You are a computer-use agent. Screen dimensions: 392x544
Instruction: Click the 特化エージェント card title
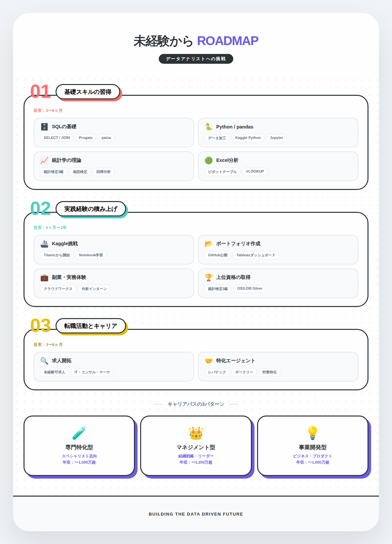pyautogui.click(x=236, y=361)
